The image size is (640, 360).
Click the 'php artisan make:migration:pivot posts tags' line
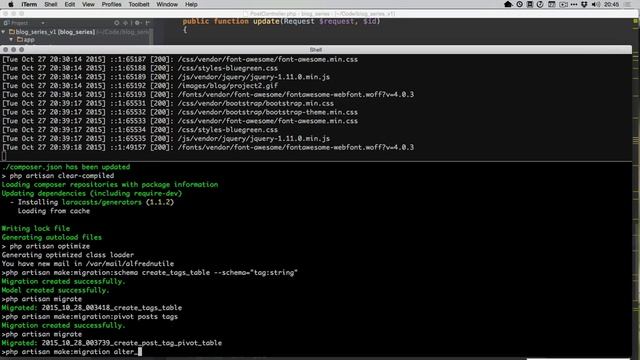tap(89, 316)
